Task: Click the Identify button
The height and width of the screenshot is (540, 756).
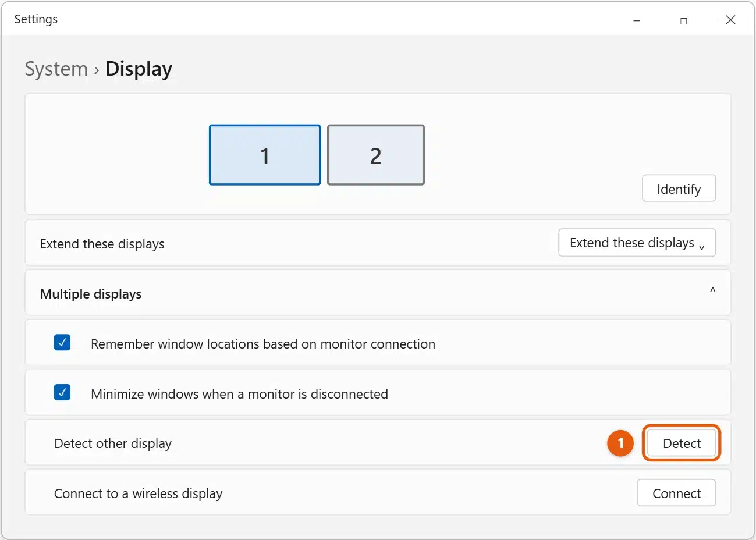Action: [679, 189]
